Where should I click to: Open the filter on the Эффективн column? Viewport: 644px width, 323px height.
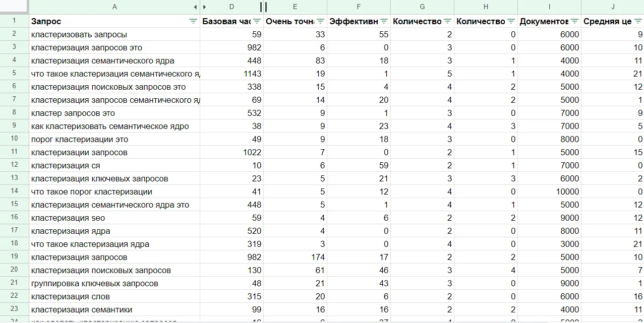point(385,21)
